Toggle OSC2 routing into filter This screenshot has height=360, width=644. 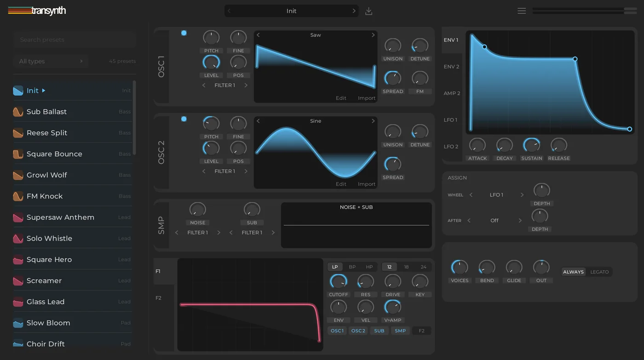tap(358, 331)
